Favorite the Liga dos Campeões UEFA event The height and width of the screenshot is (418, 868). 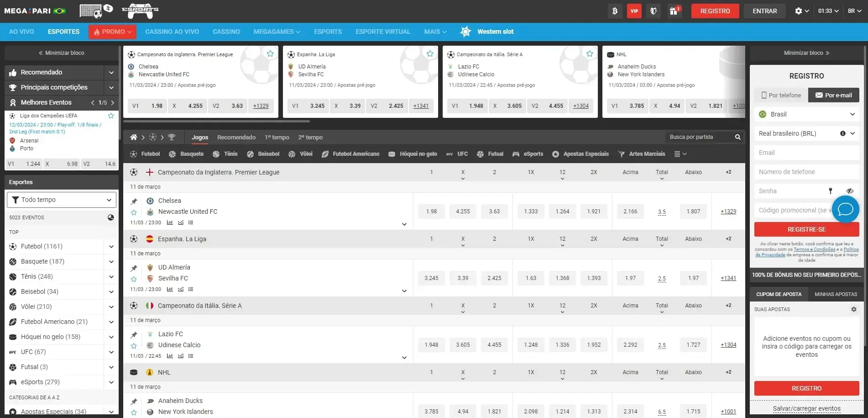111,116
